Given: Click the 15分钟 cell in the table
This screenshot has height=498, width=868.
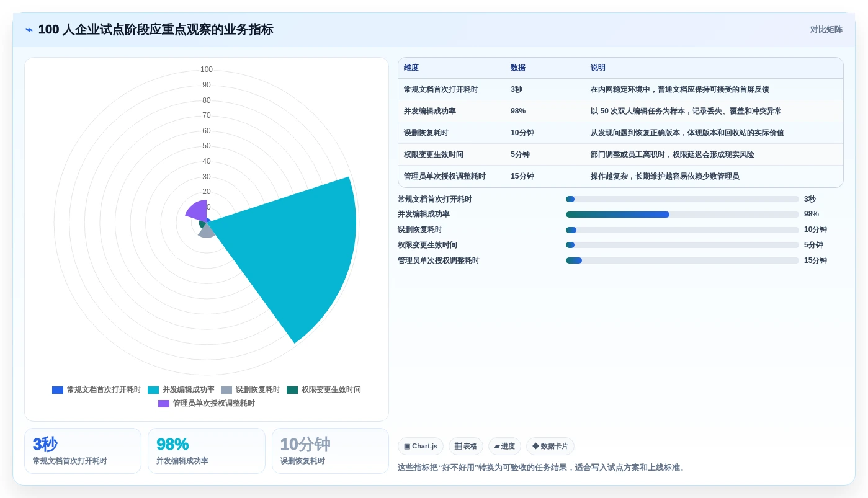Looking at the screenshot, I should click(522, 177).
